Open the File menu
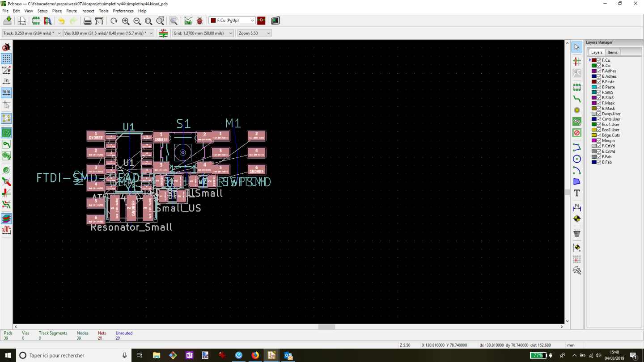Screen dimensions: 644x362 click(5, 11)
